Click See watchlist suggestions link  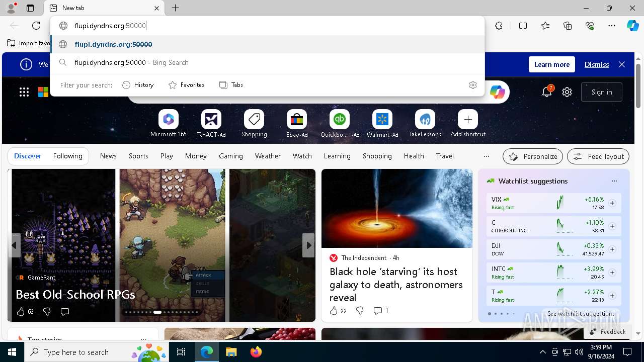click(x=581, y=314)
